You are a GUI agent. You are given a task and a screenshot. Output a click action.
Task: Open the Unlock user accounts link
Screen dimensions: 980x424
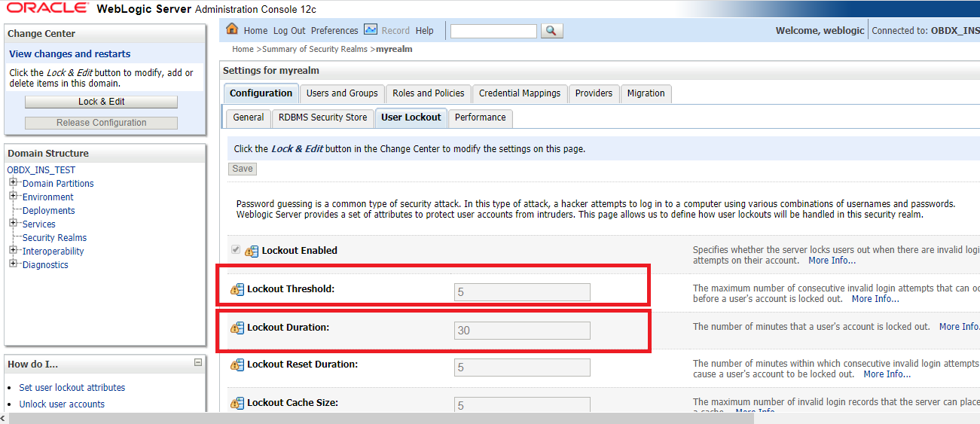click(62, 404)
